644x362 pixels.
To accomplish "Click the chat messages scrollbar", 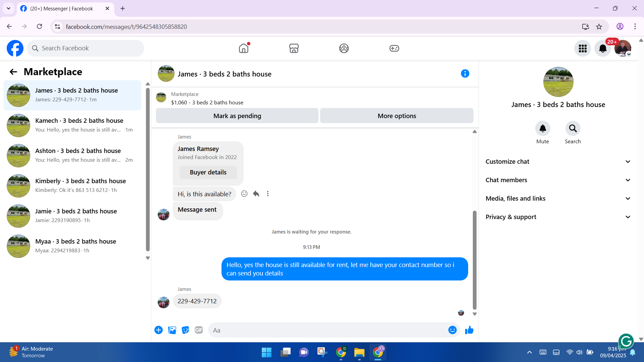I will pyautogui.click(x=475, y=260).
